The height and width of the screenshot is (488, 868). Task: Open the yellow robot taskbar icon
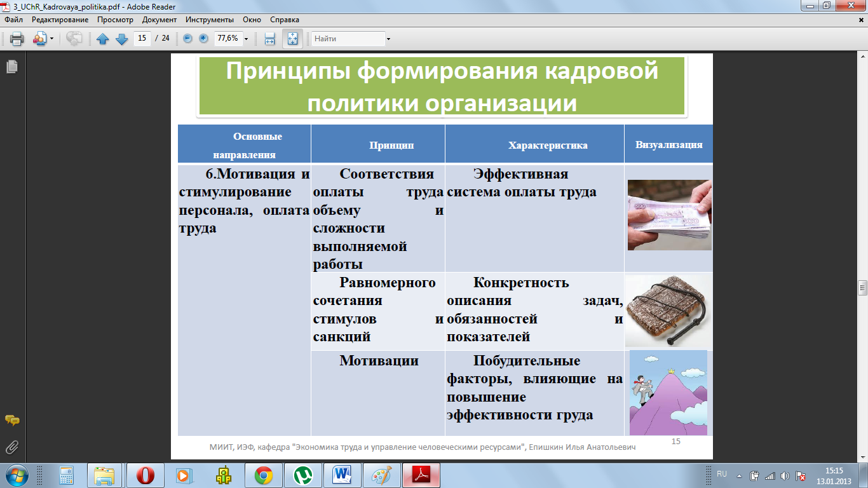(x=222, y=475)
